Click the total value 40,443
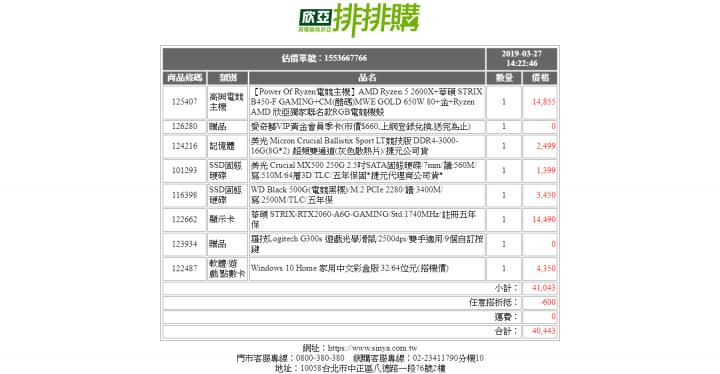This screenshot has width=720, height=374. click(x=544, y=331)
